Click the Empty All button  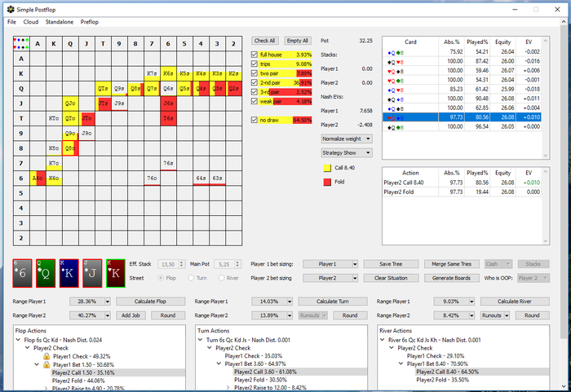(298, 41)
